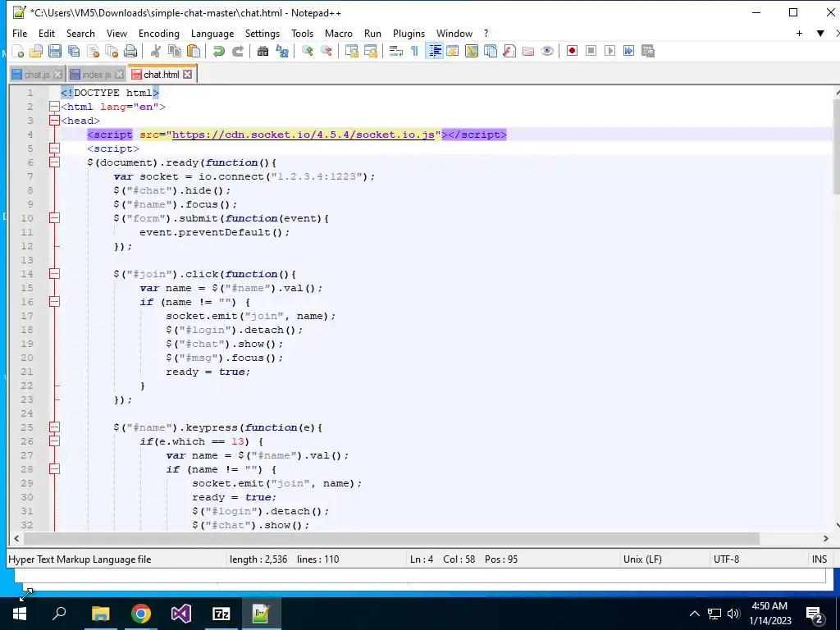Image resolution: width=840 pixels, height=630 pixels.
Task: Open the Replace dialog toolbar icon
Action: pos(282,51)
